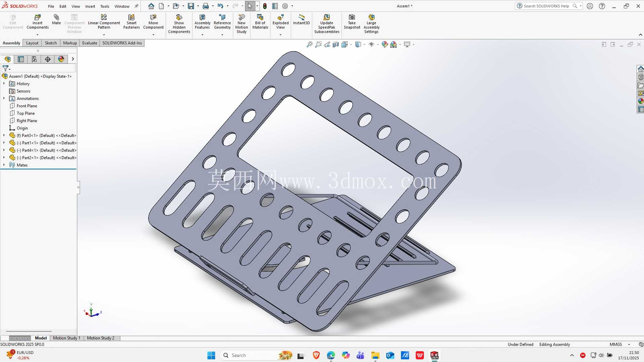Viewport: 644px width, 362px height.
Task: Open the DisplayManager tab icon
Action: tap(61, 59)
